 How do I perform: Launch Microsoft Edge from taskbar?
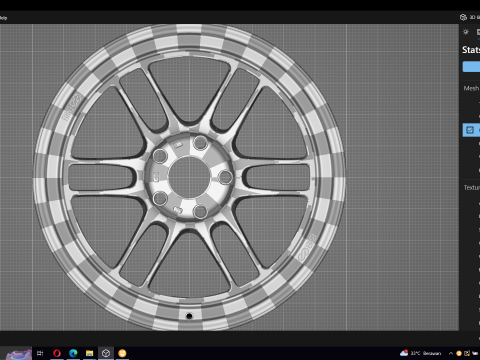coord(73,353)
